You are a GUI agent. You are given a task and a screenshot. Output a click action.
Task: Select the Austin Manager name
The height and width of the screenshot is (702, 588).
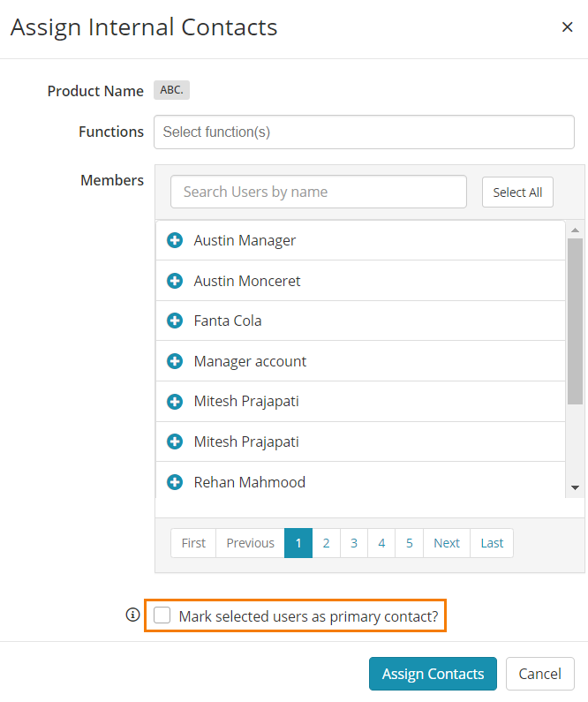tap(245, 241)
